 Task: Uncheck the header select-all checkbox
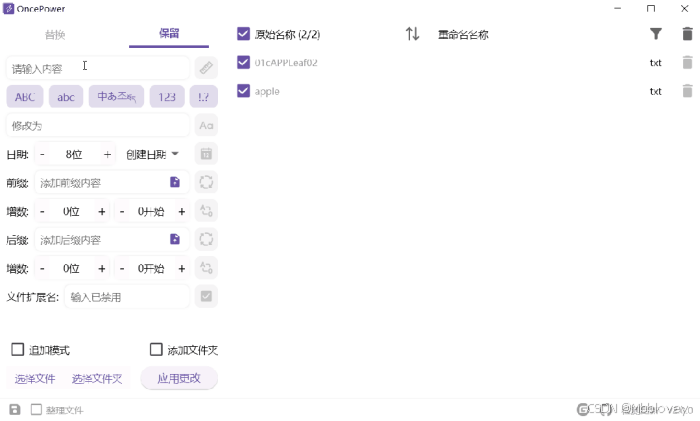click(x=243, y=34)
